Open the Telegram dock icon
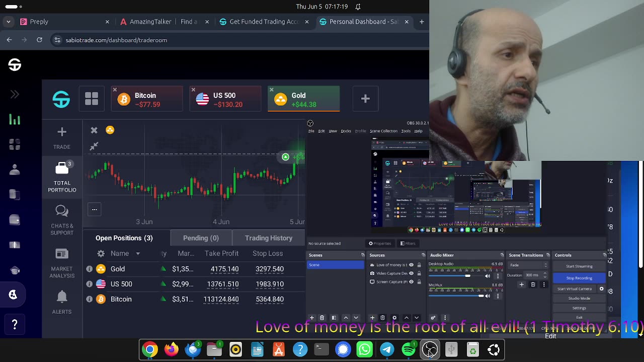The height and width of the screenshot is (362, 644). pos(387,349)
